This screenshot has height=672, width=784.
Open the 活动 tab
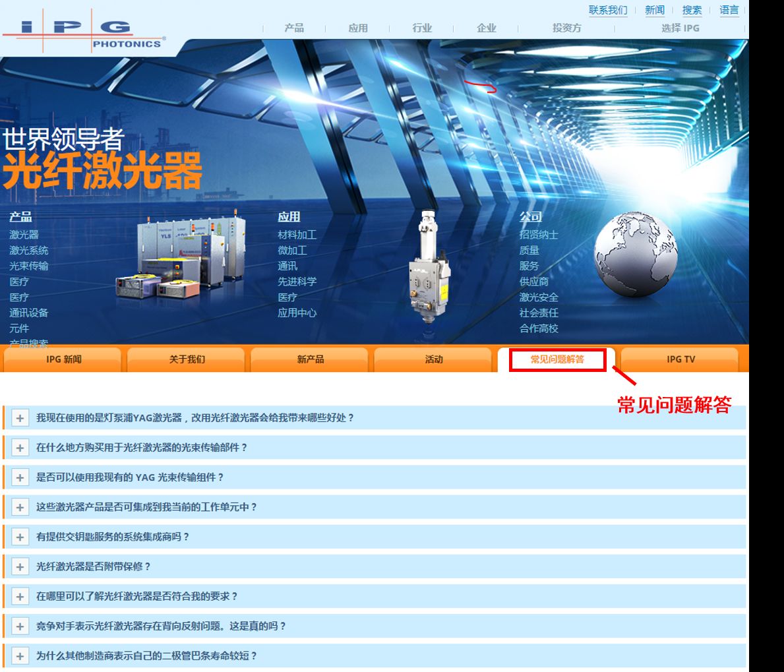[x=433, y=359]
